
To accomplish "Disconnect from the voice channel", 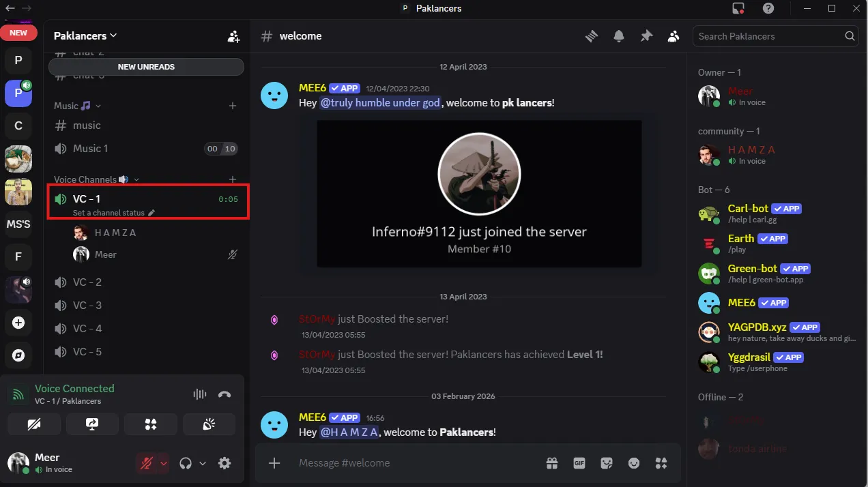I will coord(225,394).
